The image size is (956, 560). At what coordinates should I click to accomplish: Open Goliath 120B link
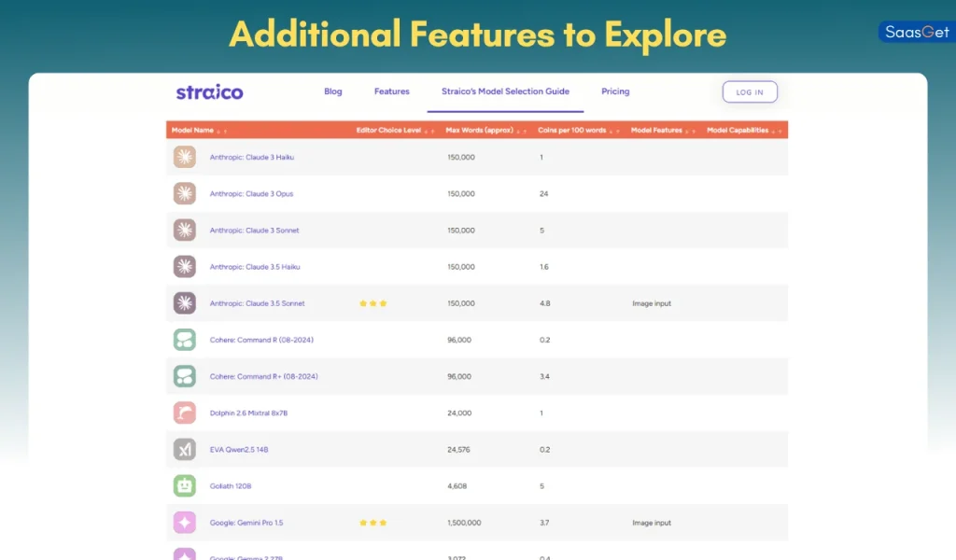231,486
